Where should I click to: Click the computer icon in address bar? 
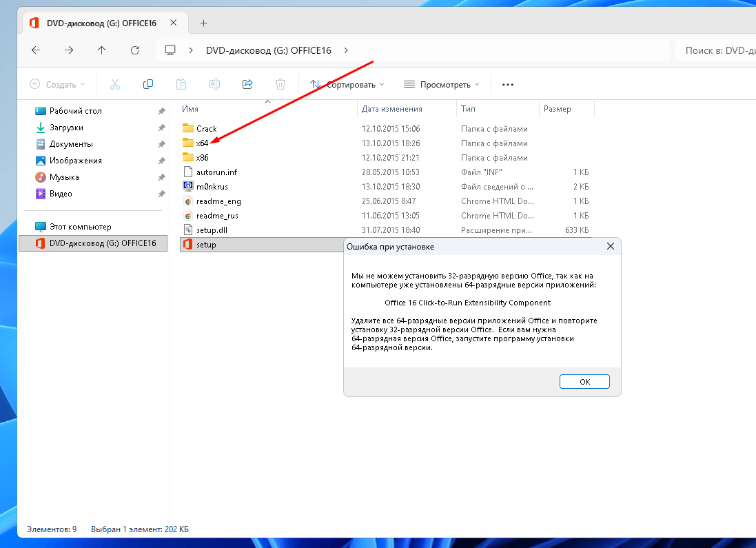pos(170,50)
